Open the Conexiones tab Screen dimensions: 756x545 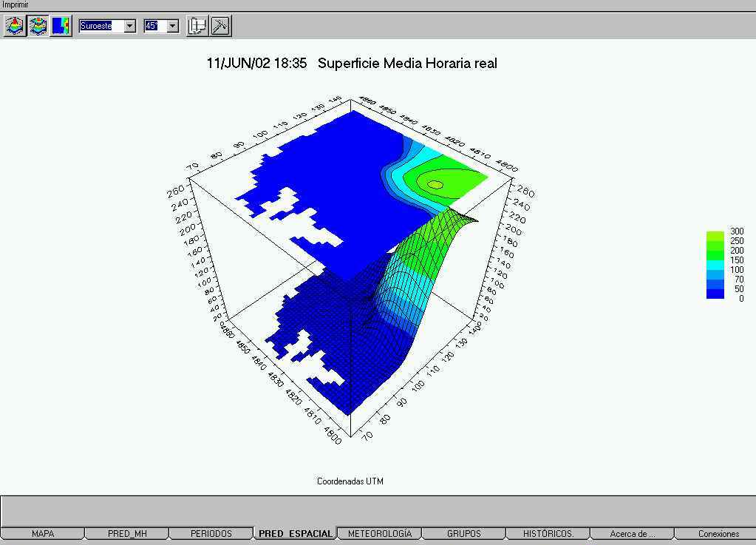pos(718,533)
